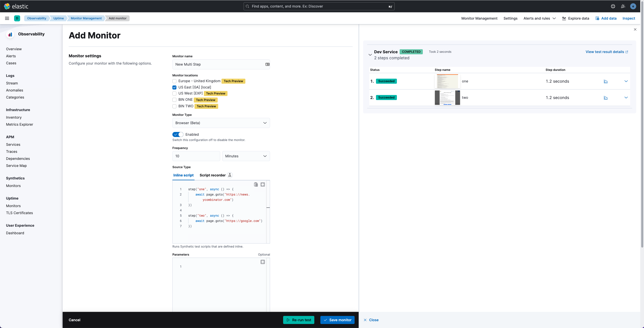
Task: Click the Elastic logo
Action: pyautogui.click(x=16, y=6)
